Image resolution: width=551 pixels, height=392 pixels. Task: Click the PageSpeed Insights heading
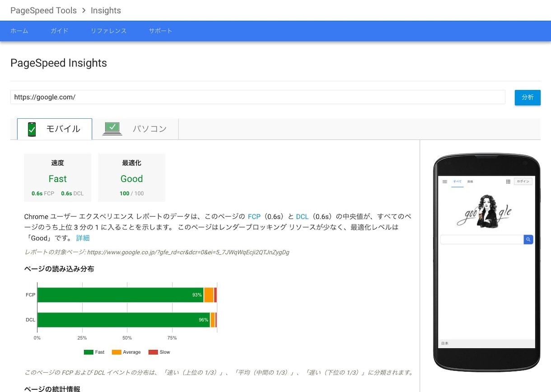click(x=59, y=63)
